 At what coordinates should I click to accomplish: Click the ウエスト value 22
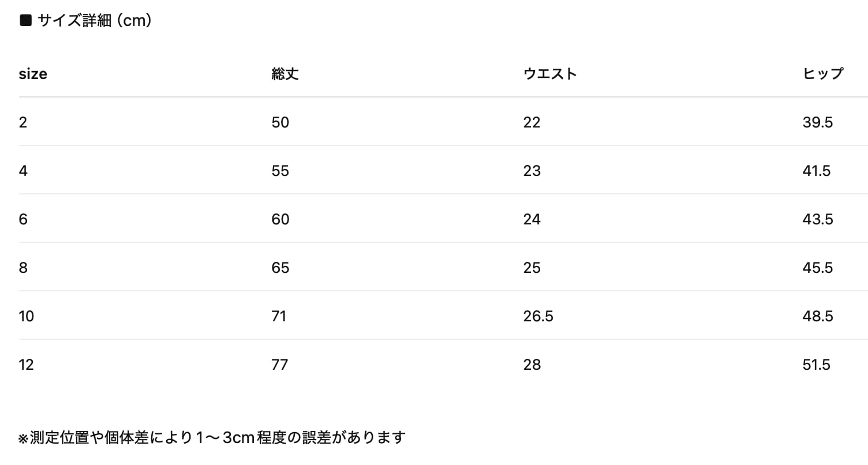click(x=532, y=122)
